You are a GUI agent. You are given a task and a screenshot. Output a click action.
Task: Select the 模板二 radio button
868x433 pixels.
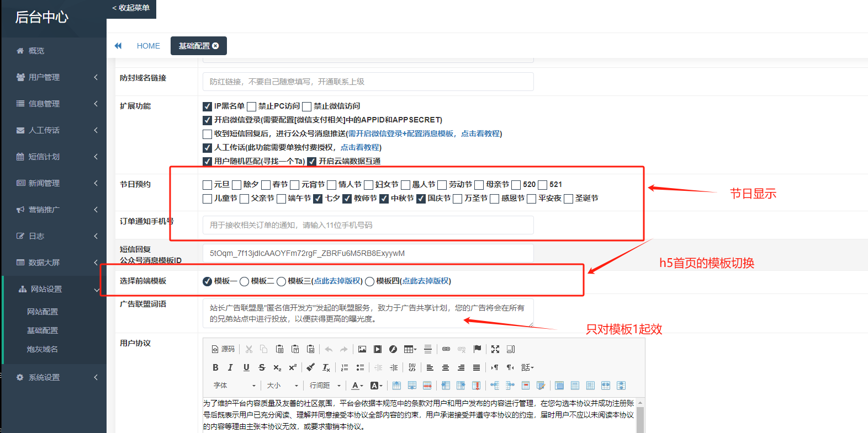coord(245,281)
